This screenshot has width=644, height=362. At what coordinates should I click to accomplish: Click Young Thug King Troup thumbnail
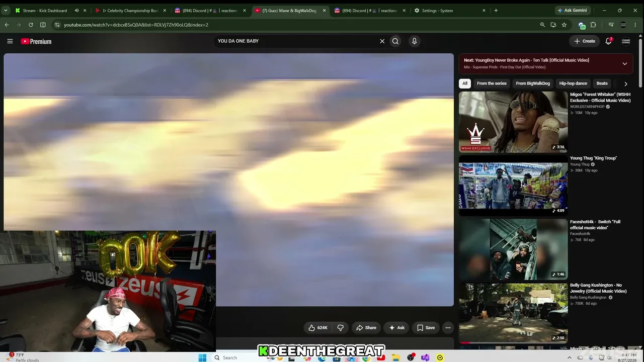(513, 186)
